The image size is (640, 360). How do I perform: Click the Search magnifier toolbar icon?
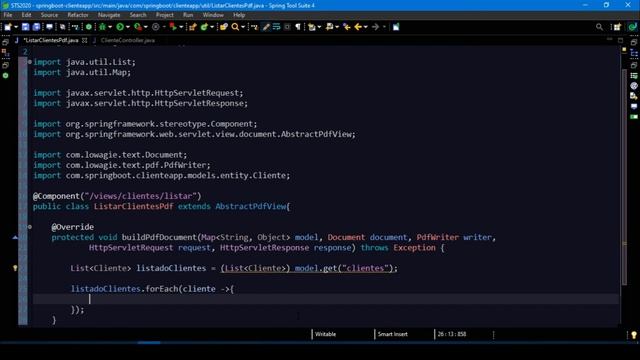tap(235, 27)
